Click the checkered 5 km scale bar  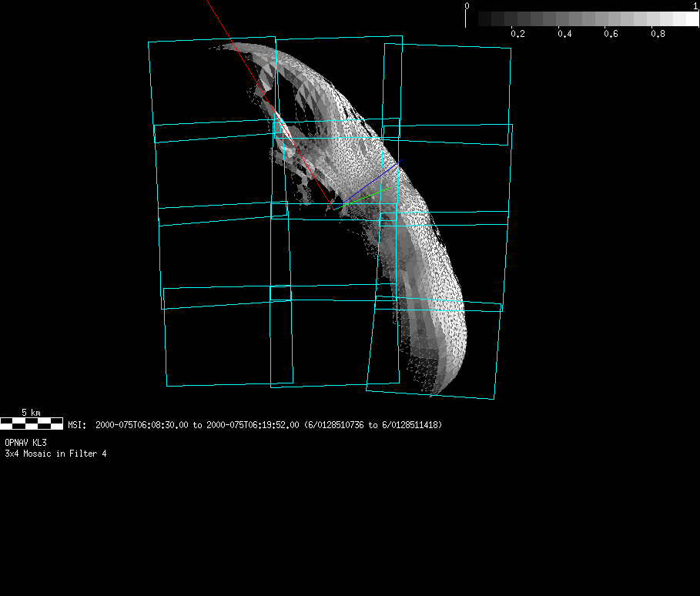point(32,423)
